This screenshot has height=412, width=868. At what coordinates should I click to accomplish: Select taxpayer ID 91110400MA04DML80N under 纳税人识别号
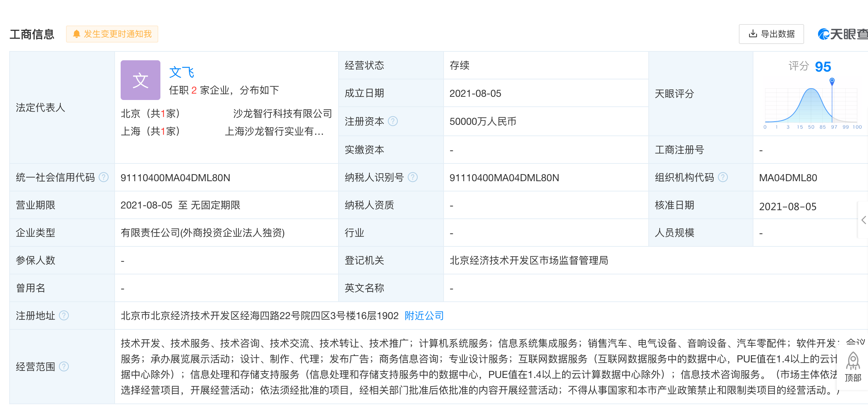(x=504, y=178)
